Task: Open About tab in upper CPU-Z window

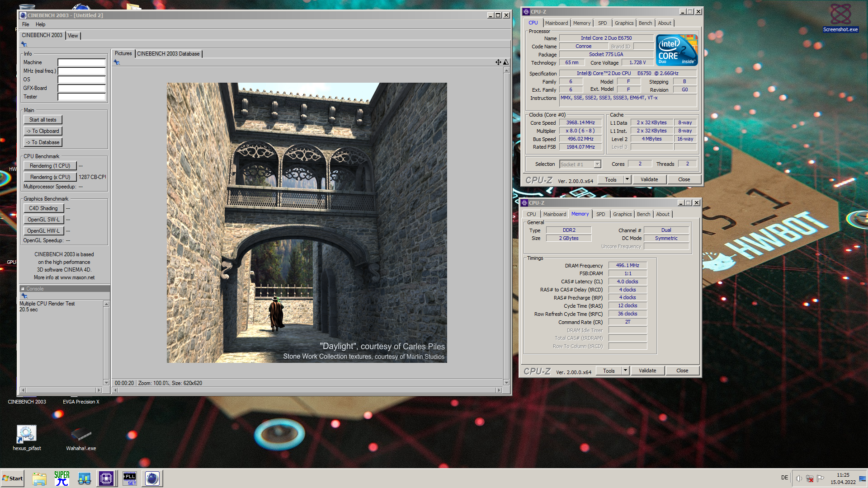Action: coord(665,23)
